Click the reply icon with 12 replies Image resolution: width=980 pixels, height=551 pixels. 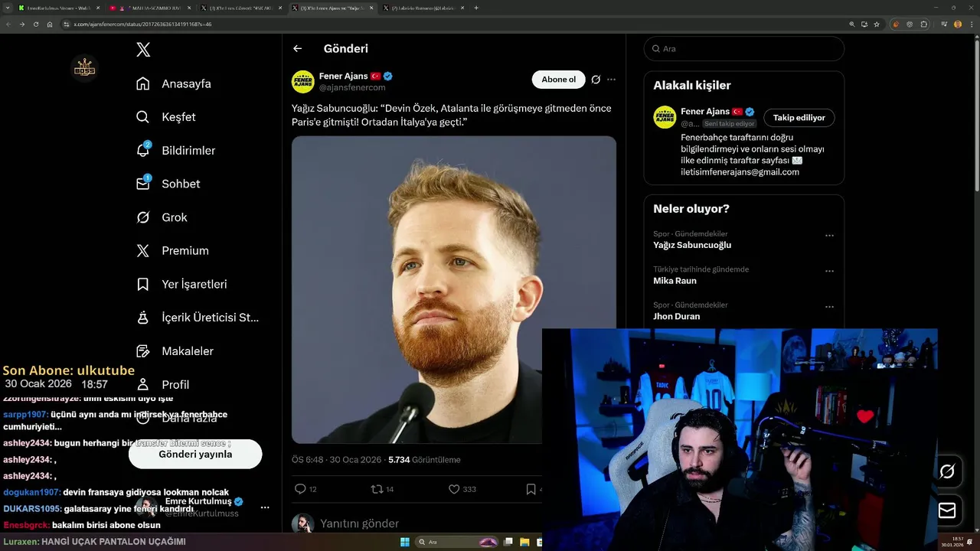pos(300,489)
